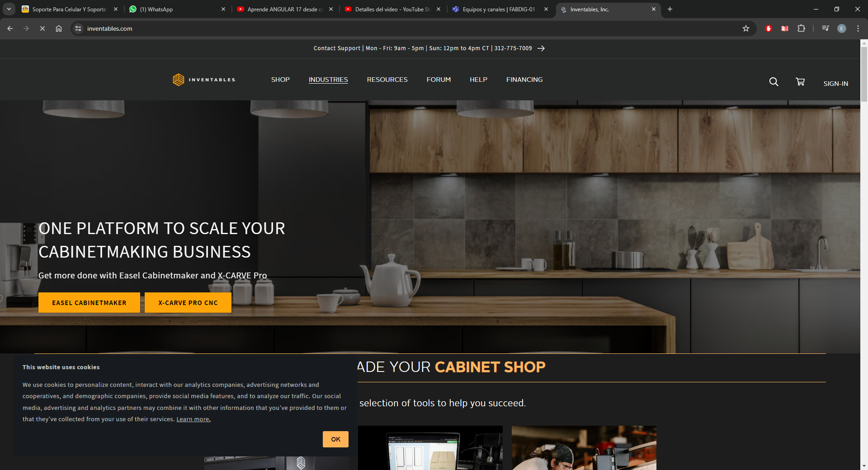Open the extensions puzzle icon
This screenshot has height=470, width=868.
pyautogui.click(x=801, y=28)
